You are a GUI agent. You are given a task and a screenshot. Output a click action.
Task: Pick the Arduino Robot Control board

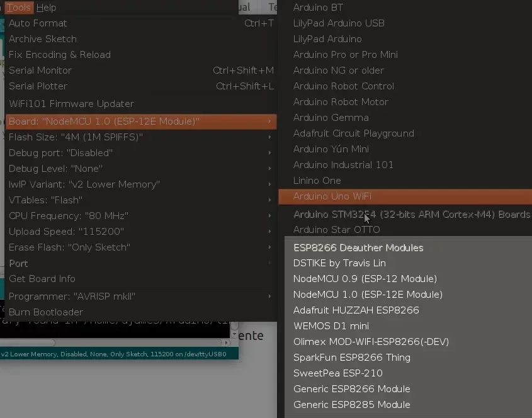[x=405, y=86]
